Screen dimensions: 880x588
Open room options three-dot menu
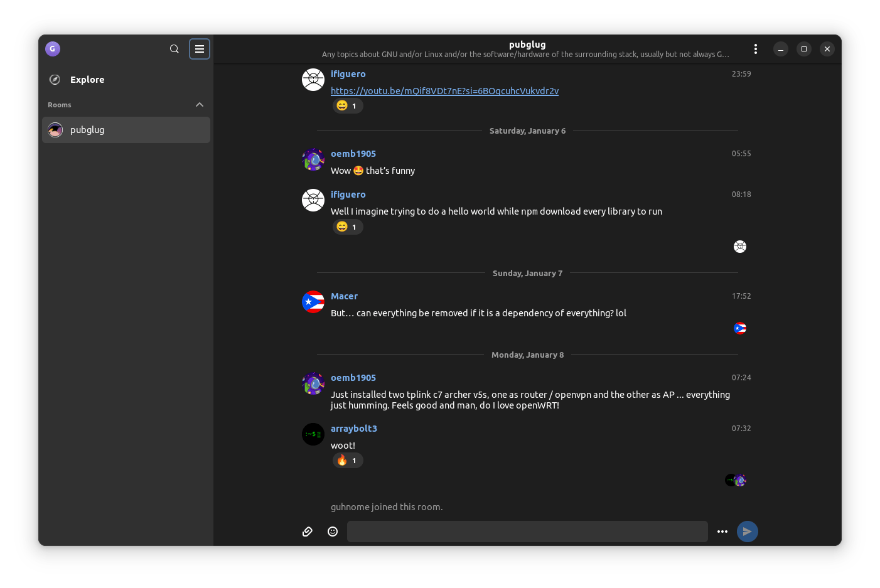point(755,49)
